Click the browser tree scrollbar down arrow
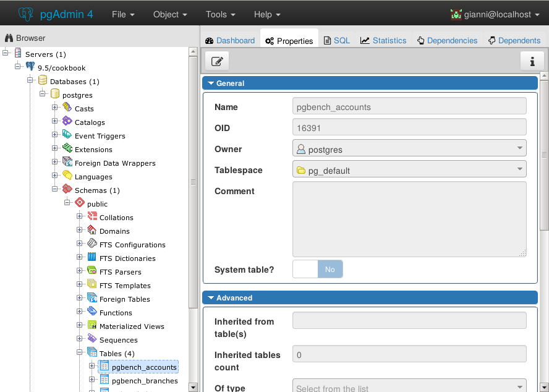The width and height of the screenshot is (549, 392). 193,388
